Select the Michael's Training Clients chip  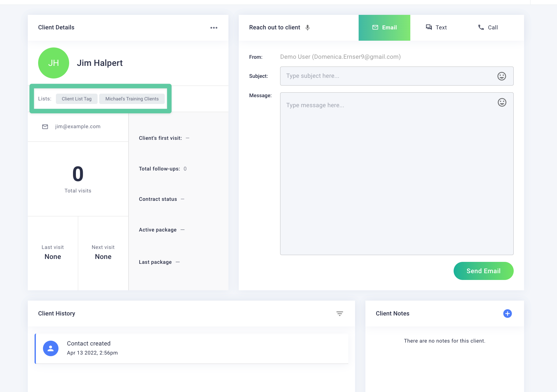(x=132, y=99)
